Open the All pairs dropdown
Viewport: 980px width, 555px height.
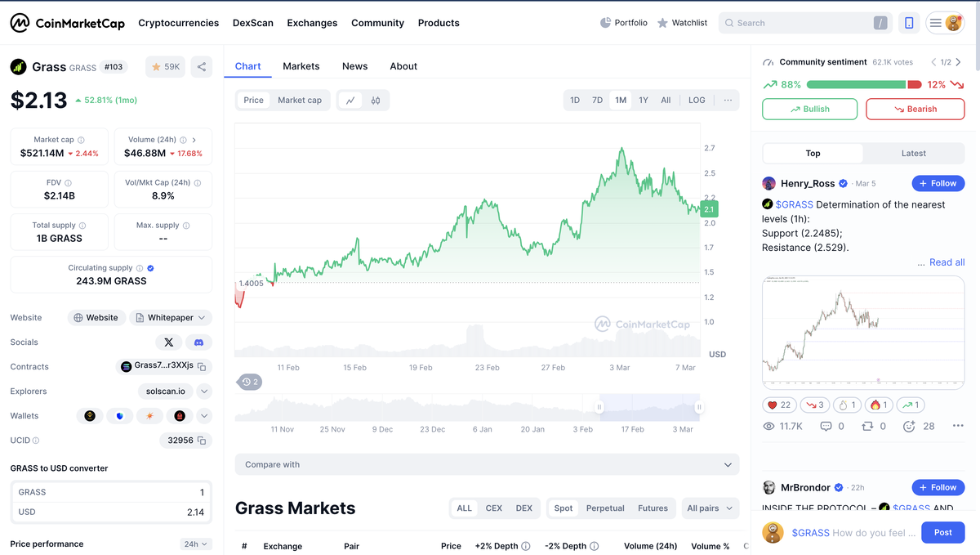[709, 508]
